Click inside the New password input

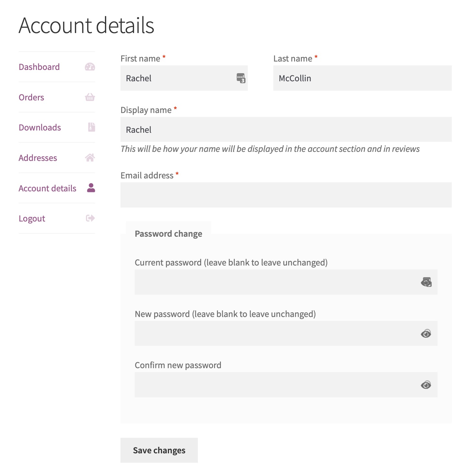coord(286,334)
